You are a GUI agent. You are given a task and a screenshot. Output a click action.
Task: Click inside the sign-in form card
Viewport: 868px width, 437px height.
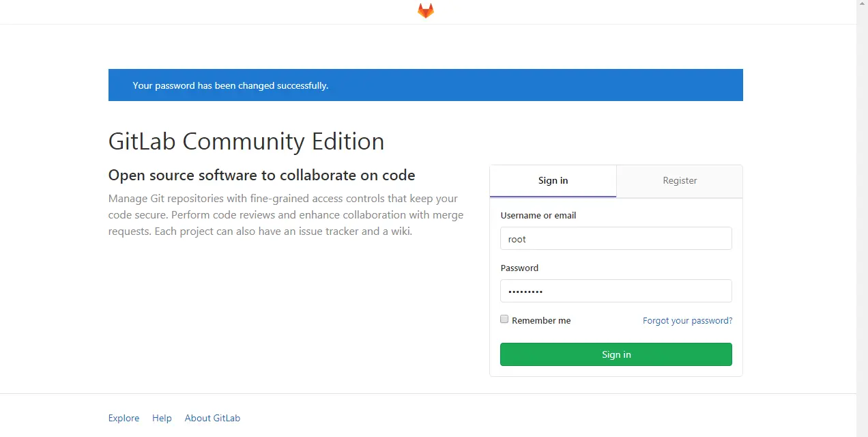pos(615,270)
